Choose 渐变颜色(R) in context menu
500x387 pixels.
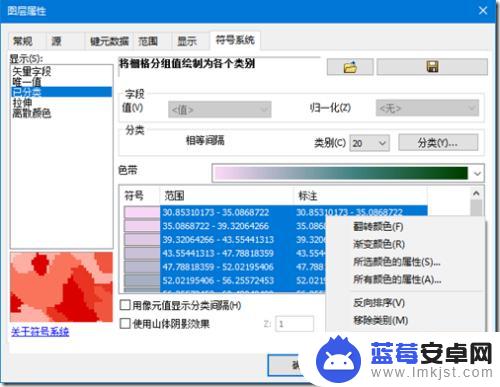click(379, 244)
